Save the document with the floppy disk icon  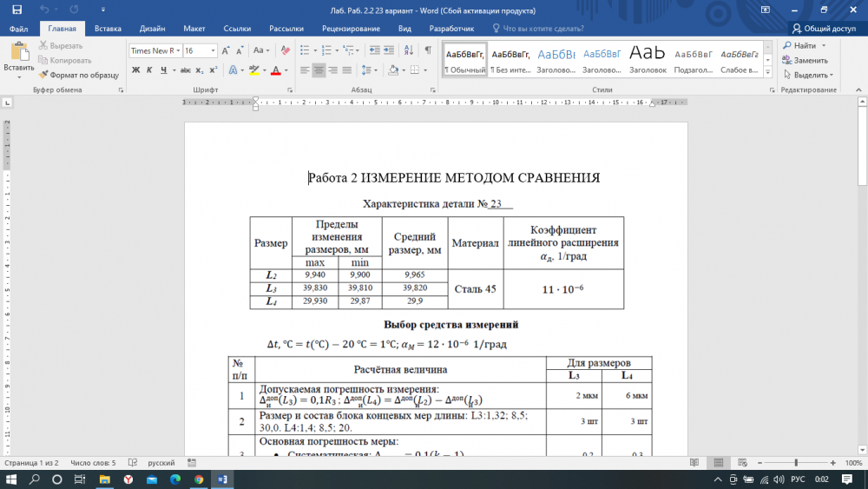tap(17, 10)
